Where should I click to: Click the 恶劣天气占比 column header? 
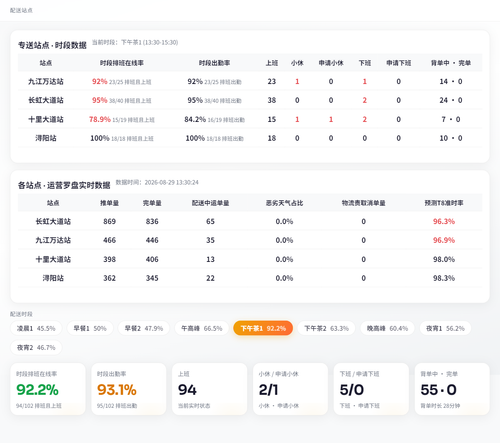(x=284, y=203)
